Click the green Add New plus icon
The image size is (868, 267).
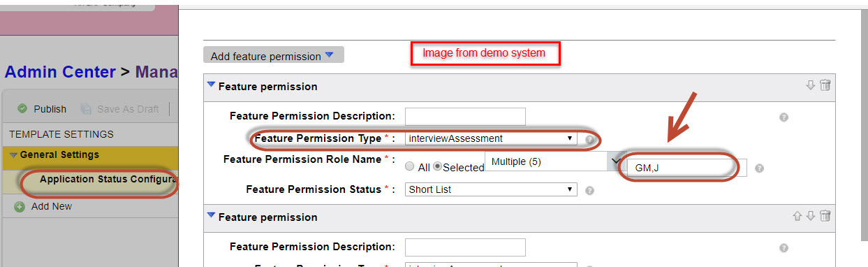(20, 207)
